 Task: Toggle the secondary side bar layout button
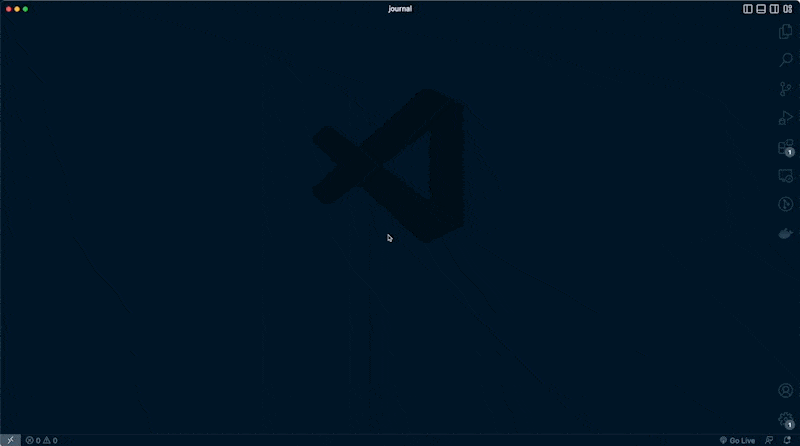coord(774,9)
